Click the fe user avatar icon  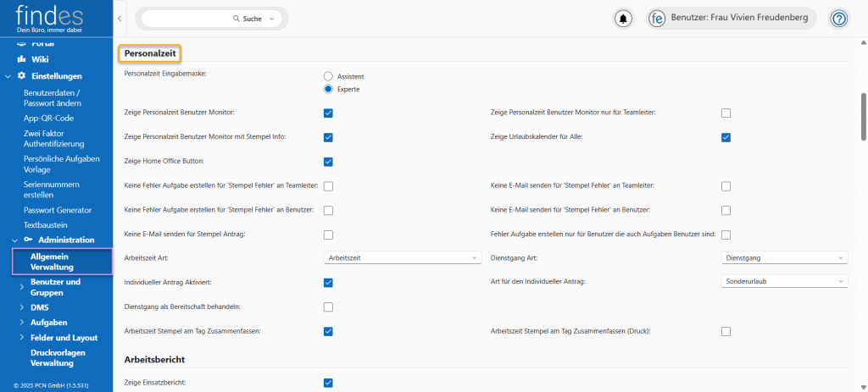[x=656, y=19]
